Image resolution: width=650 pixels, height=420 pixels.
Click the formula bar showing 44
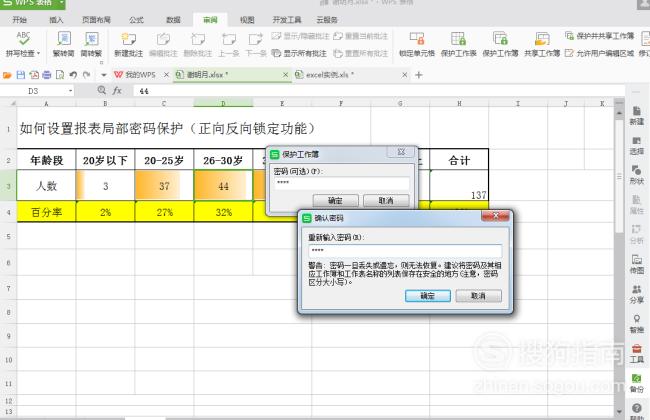coord(377,91)
